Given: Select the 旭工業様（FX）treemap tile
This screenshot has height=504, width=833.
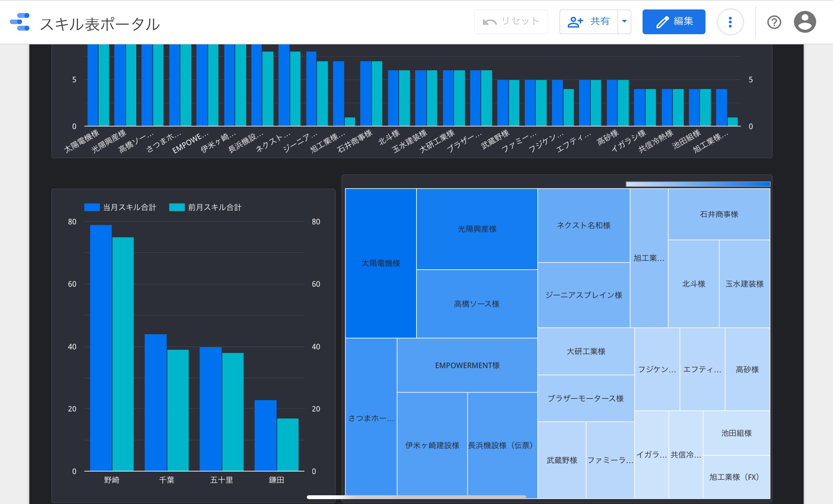Looking at the screenshot, I should pyautogui.click(x=737, y=477).
